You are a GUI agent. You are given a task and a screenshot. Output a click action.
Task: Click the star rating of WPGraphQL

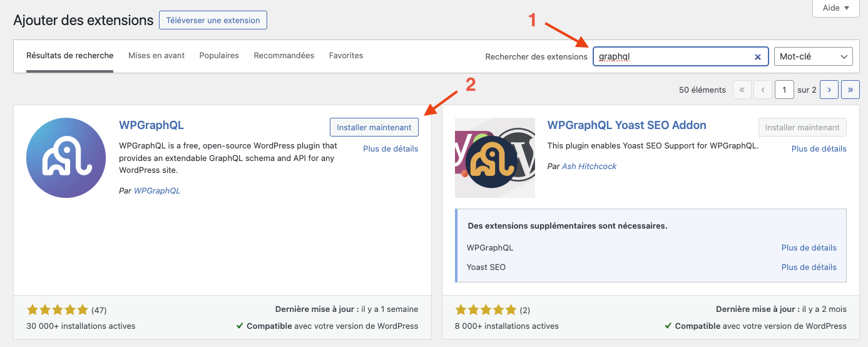(58, 309)
